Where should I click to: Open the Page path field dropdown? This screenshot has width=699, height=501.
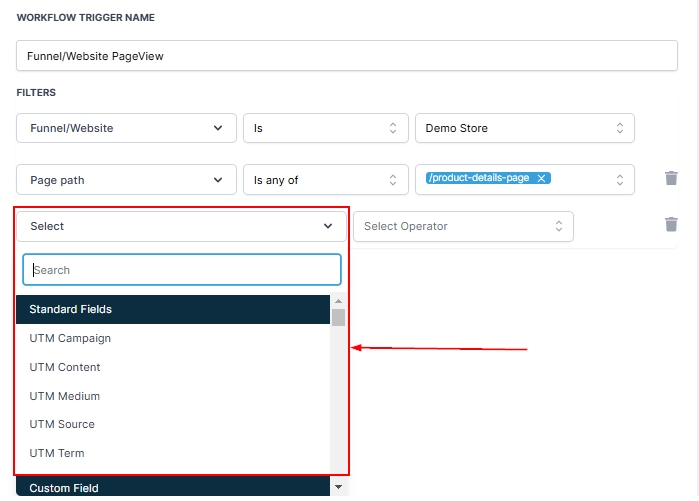click(126, 180)
